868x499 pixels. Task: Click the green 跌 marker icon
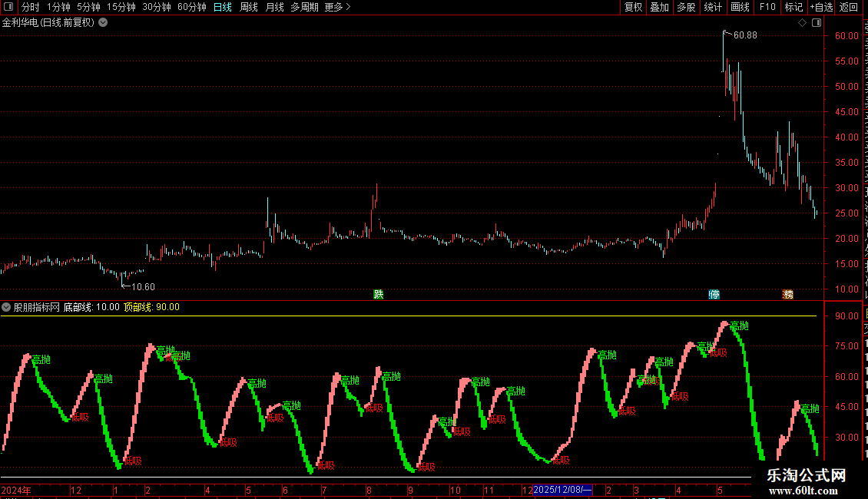pos(379,294)
